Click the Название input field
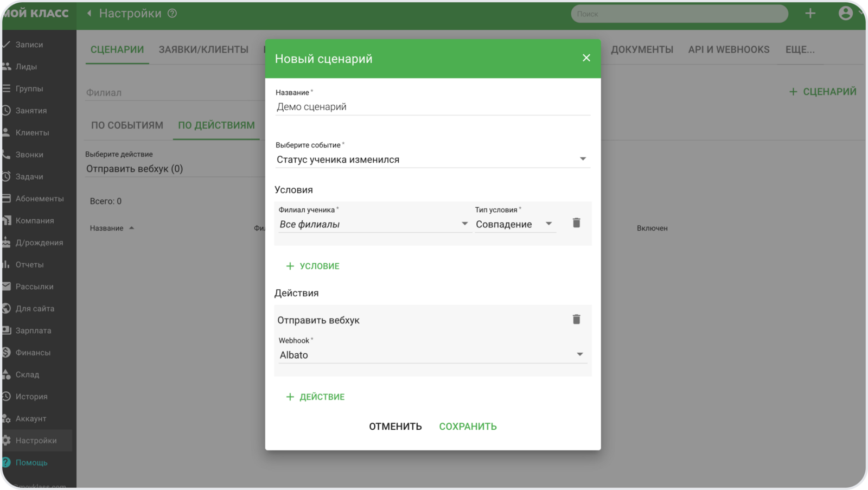Viewport: 868px width, 490px height. click(x=432, y=107)
